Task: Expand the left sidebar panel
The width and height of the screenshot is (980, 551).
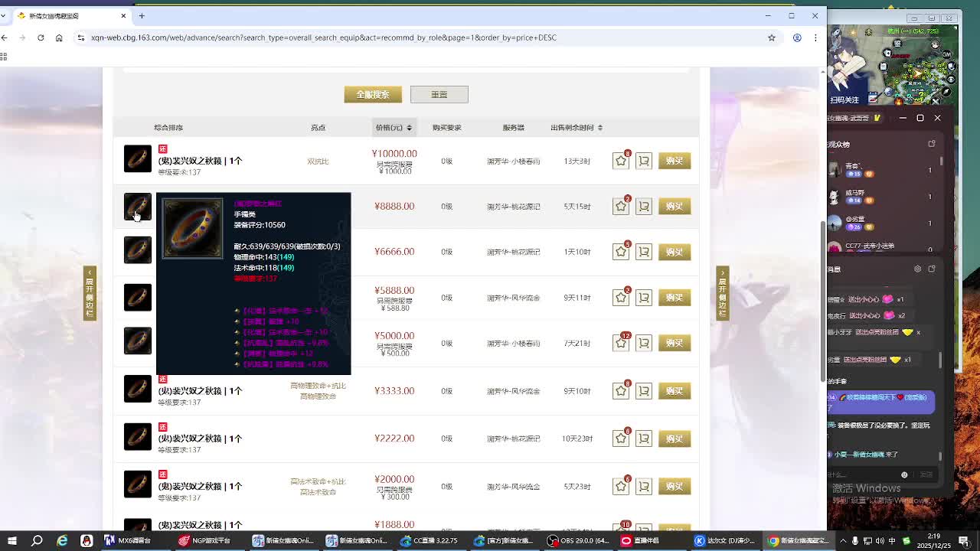Action: 90,293
